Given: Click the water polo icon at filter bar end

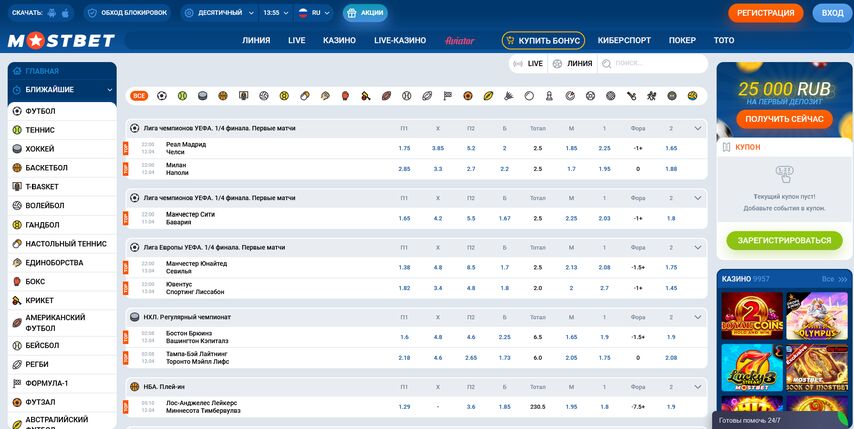Looking at the screenshot, I should coord(692,96).
